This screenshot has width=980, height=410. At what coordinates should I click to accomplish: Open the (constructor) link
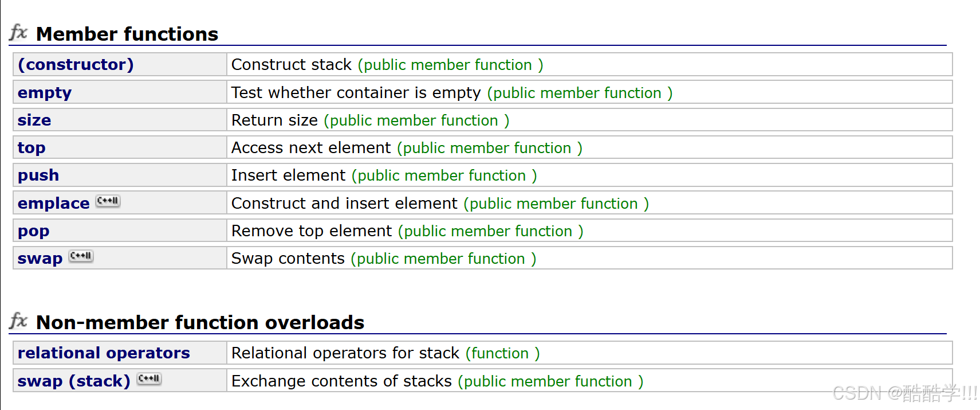(76, 64)
